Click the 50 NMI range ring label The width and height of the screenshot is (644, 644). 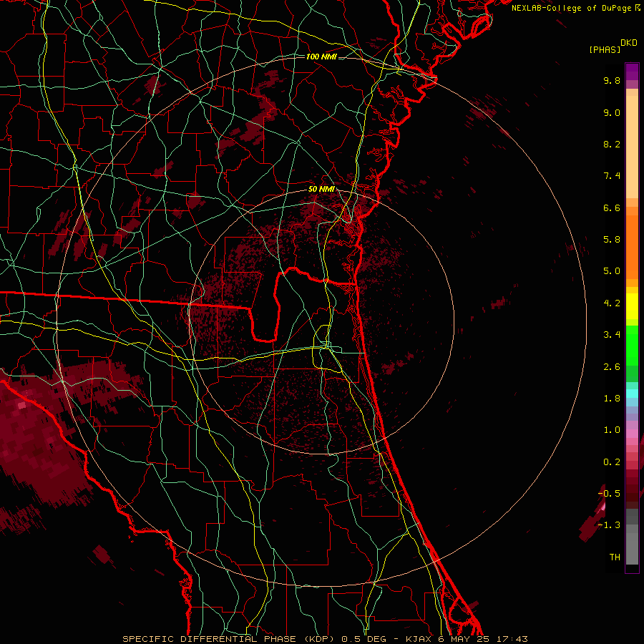pyautogui.click(x=321, y=190)
